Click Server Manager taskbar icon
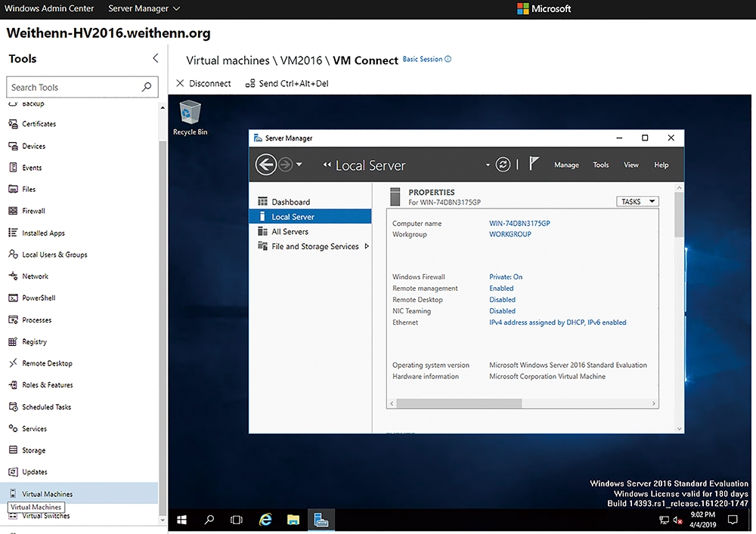This screenshot has width=756, height=534. (321, 520)
